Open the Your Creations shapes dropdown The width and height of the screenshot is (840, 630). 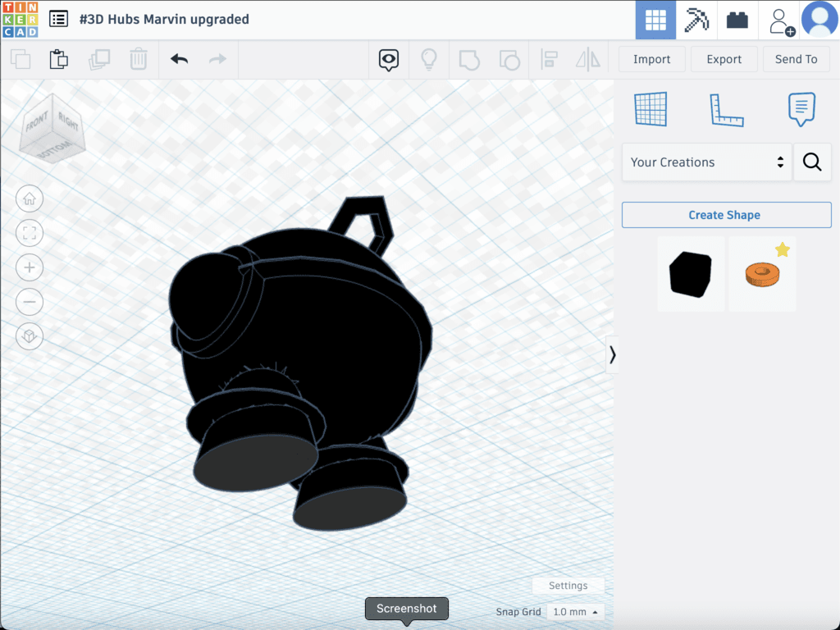(x=706, y=162)
